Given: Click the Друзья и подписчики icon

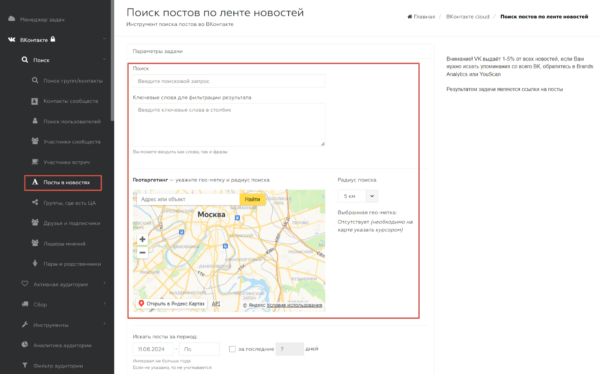Looking at the screenshot, I should click(35, 223).
